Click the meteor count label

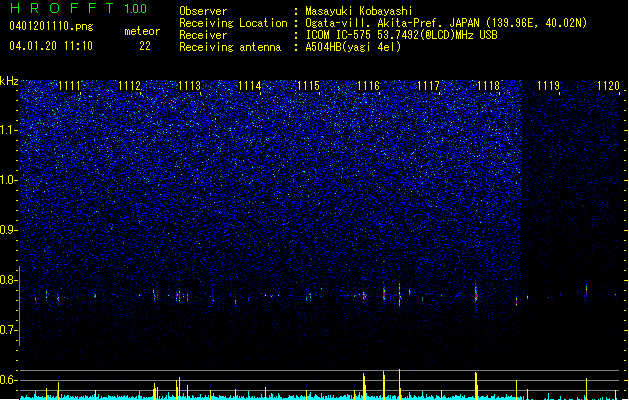pyautogui.click(x=142, y=31)
